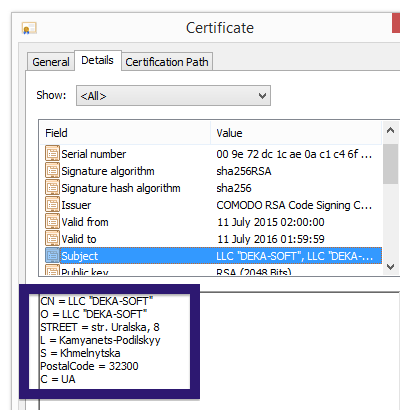This screenshot has width=400, height=410.
Task: Select the Signature algorithm field icon
Action: pos(52,171)
